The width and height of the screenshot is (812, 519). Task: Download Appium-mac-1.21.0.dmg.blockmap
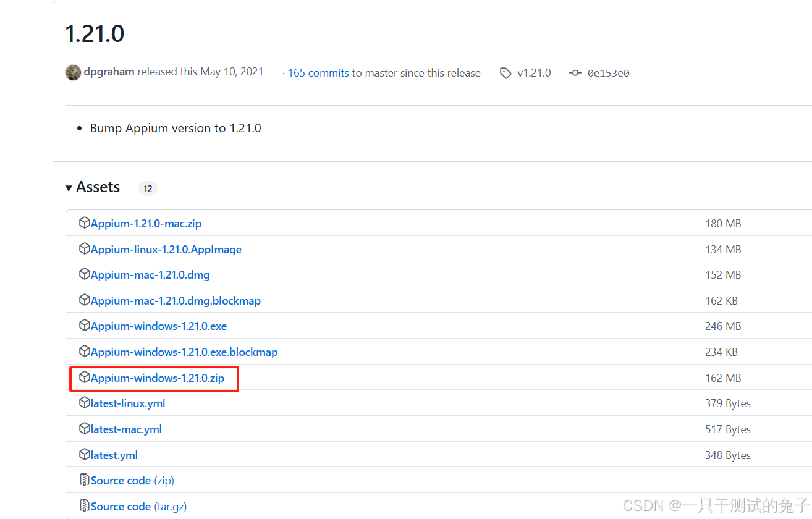point(176,301)
